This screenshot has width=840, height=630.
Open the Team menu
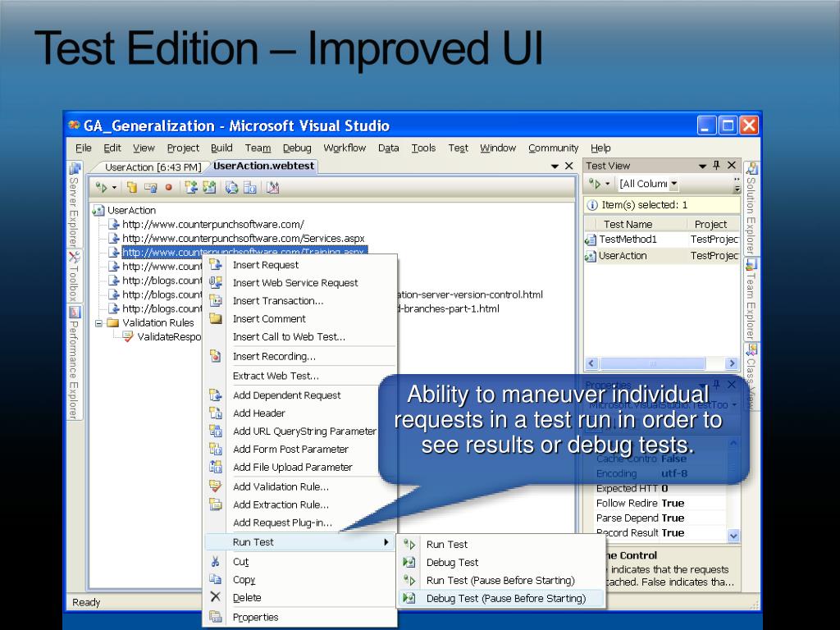[x=258, y=148]
